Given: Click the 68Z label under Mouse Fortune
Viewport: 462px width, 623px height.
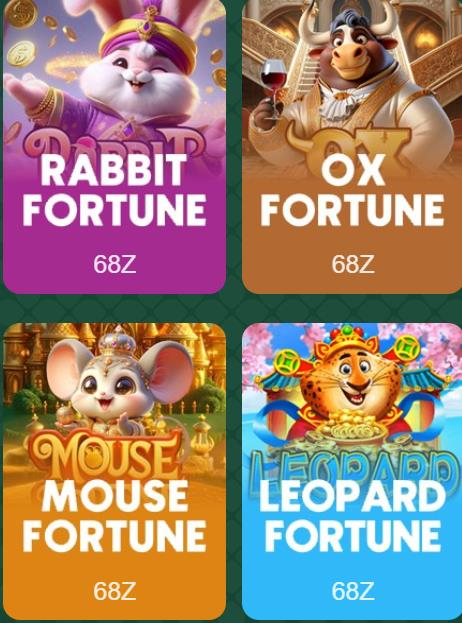Looking at the screenshot, I should 115,591.
